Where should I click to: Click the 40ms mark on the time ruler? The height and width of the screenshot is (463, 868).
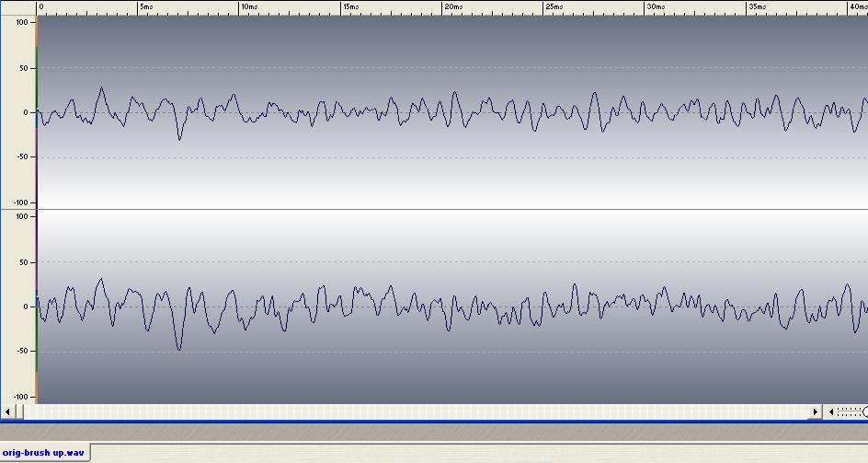click(859, 6)
